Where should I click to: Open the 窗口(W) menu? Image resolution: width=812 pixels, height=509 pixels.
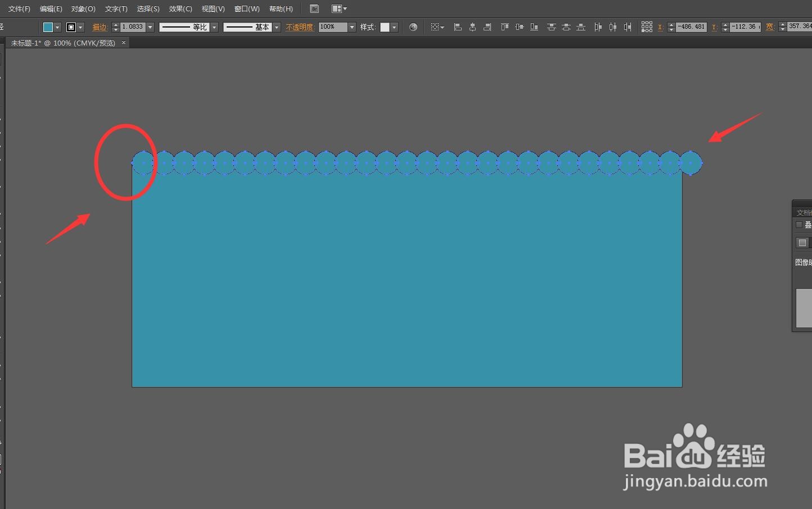click(x=247, y=9)
